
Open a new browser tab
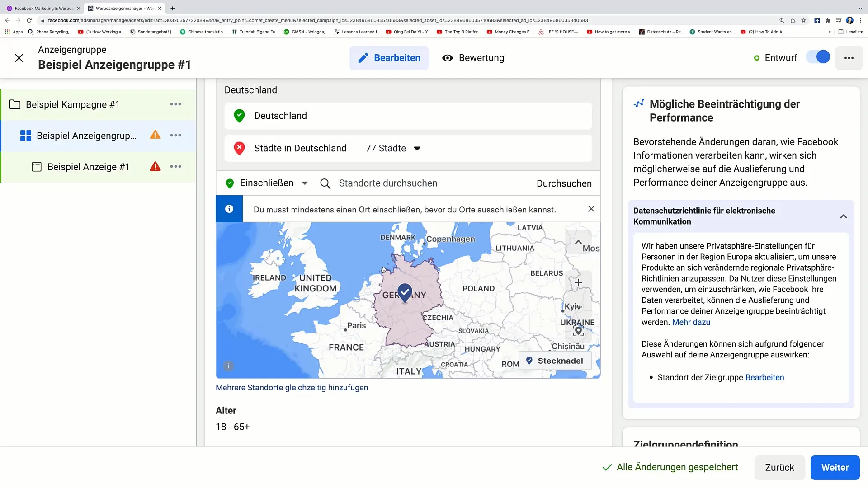172,8
